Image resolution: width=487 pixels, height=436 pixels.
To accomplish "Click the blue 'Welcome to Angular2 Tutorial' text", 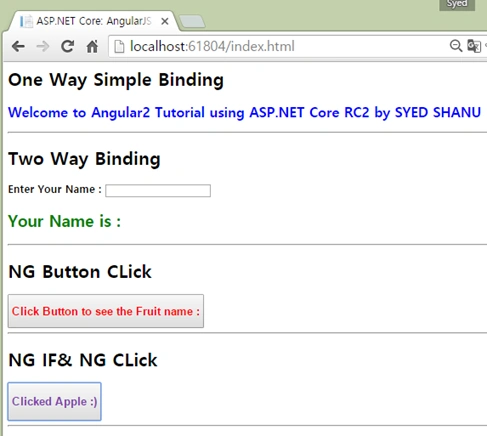I will click(x=244, y=113).
